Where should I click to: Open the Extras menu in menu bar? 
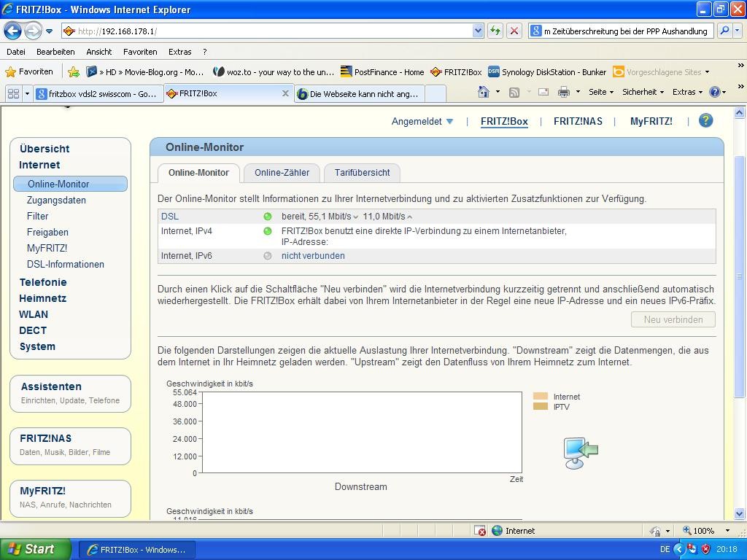[179, 52]
